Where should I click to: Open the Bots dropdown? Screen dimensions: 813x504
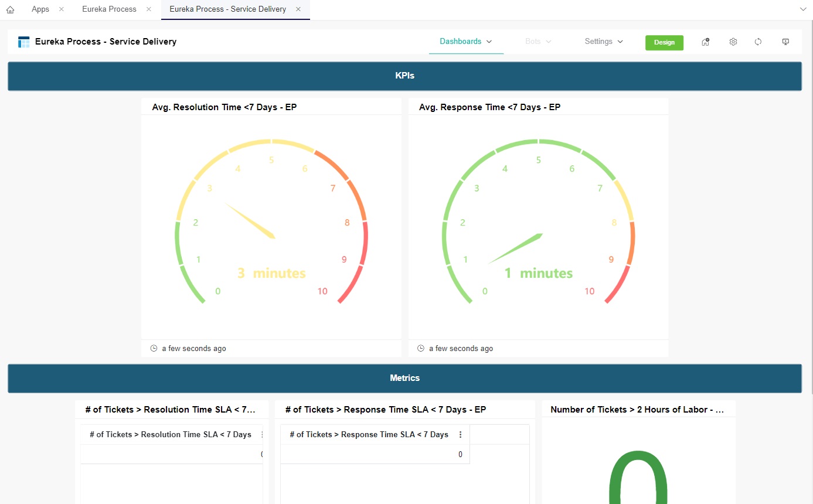537,42
